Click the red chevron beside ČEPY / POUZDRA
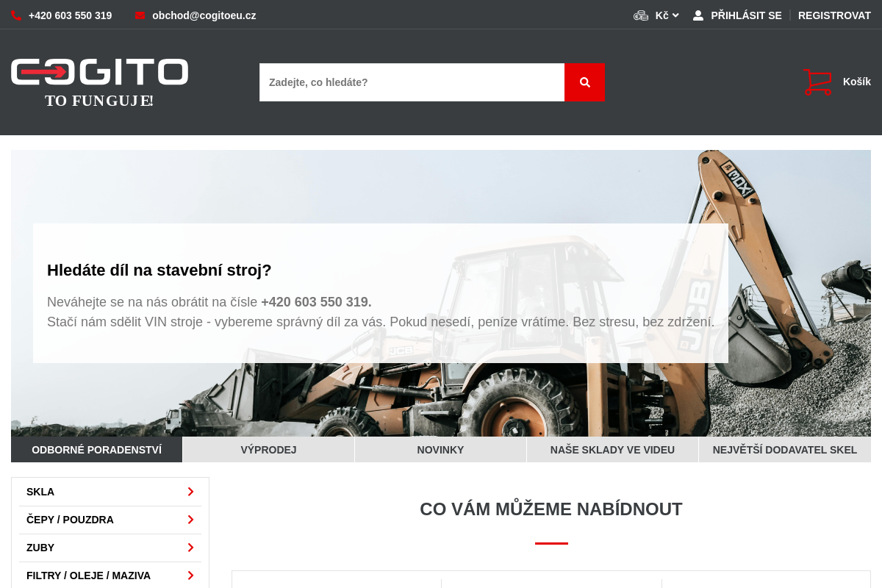 tap(190, 520)
